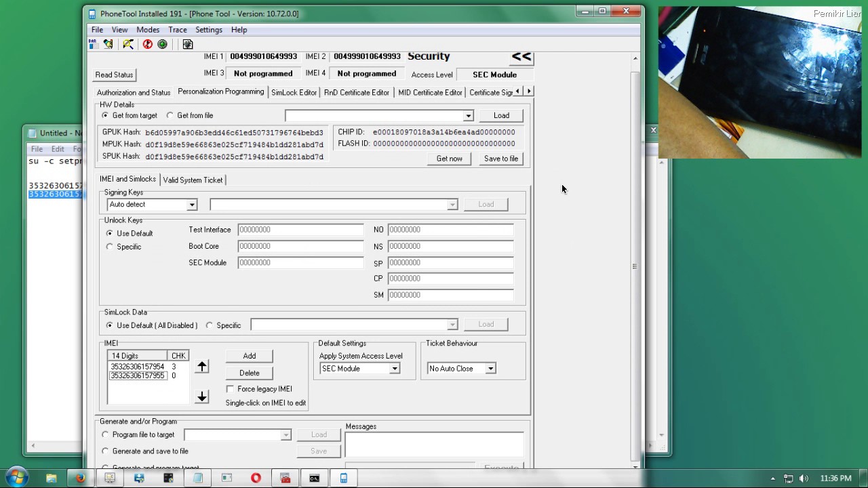
Task: Click the Delete IMEI button
Action: click(250, 373)
